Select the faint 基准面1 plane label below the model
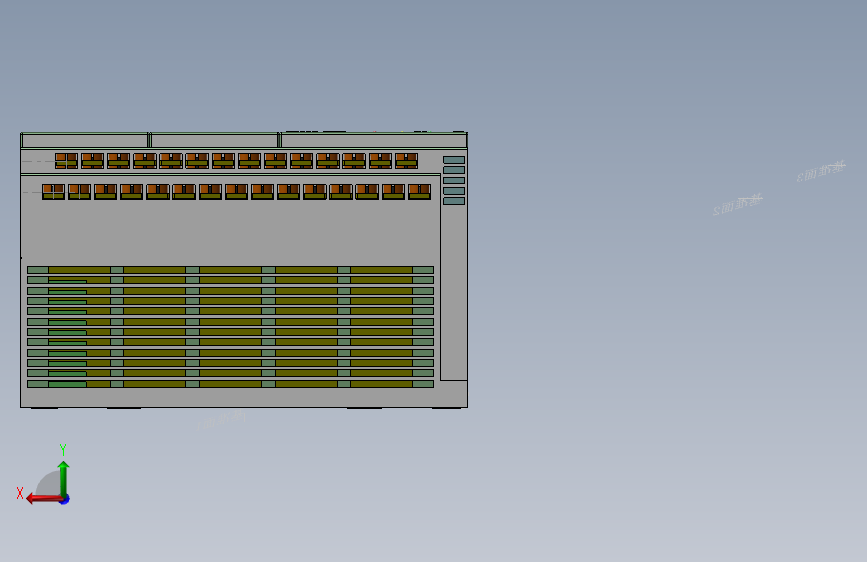867x562 pixels. click(221, 420)
